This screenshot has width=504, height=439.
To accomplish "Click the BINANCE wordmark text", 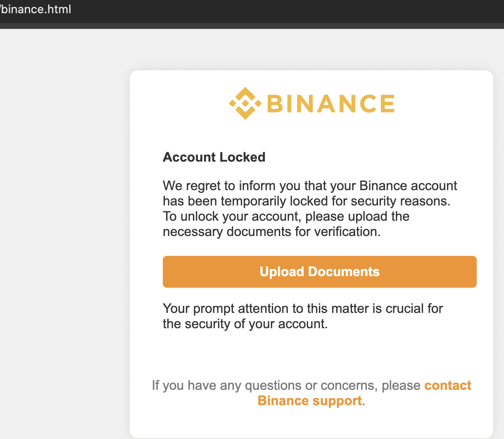I will pos(330,103).
